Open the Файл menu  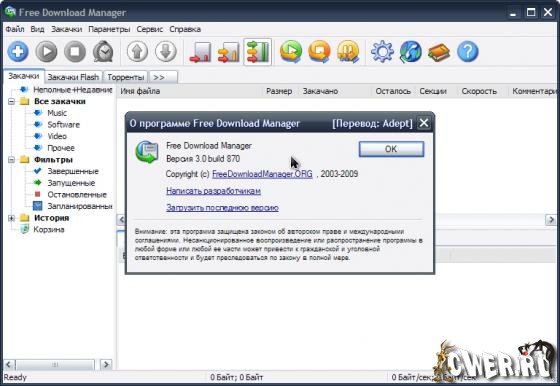(x=15, y=29)
